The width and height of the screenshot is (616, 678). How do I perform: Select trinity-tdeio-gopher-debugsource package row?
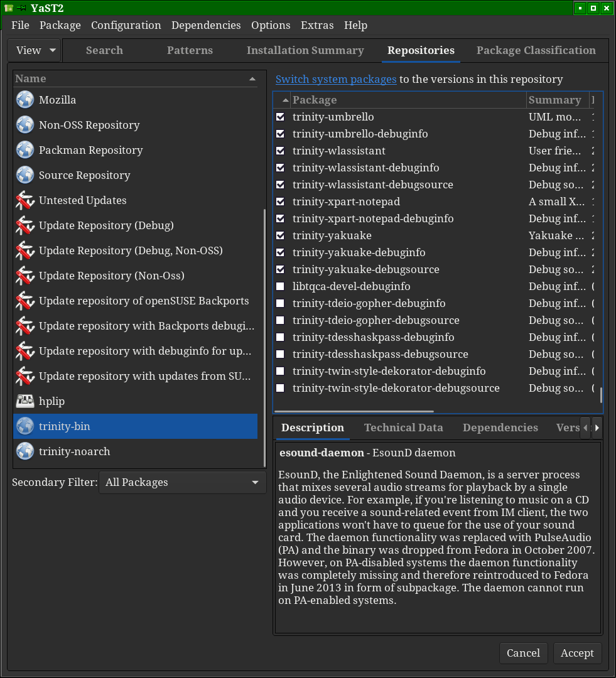435,320
